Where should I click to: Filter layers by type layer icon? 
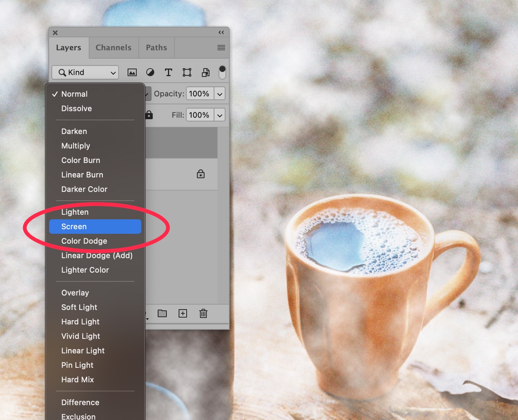168,72
